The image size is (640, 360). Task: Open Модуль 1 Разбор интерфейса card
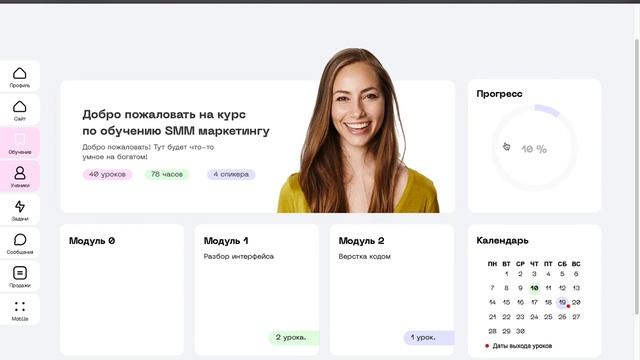[x=257, y=290]
